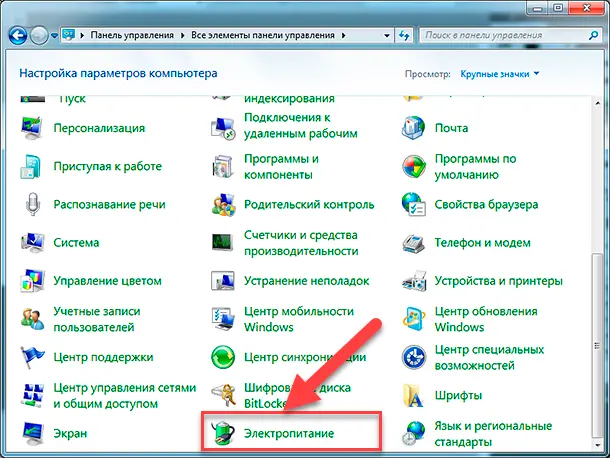The height and width of the screenshot is (458, 610).
Task: Expand the arrow after Все элементы breadcrumb
Action: click(344, 35)
